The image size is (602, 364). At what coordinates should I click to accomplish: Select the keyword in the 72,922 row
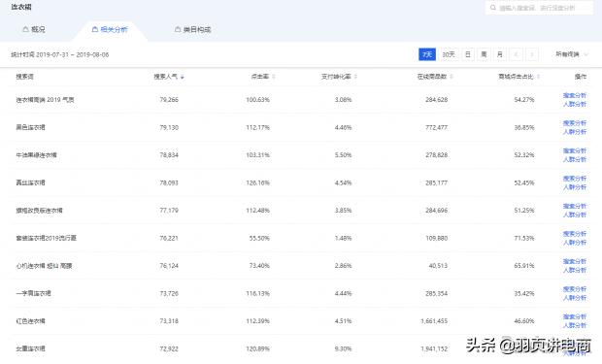pyautogui.click(x=30, y=348)
